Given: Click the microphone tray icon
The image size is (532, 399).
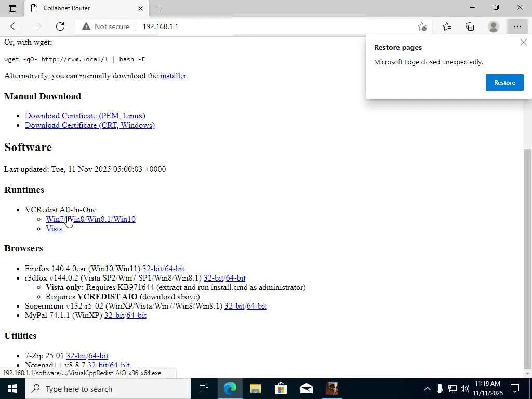Looking at the screenshot, I should coord(440,389).
